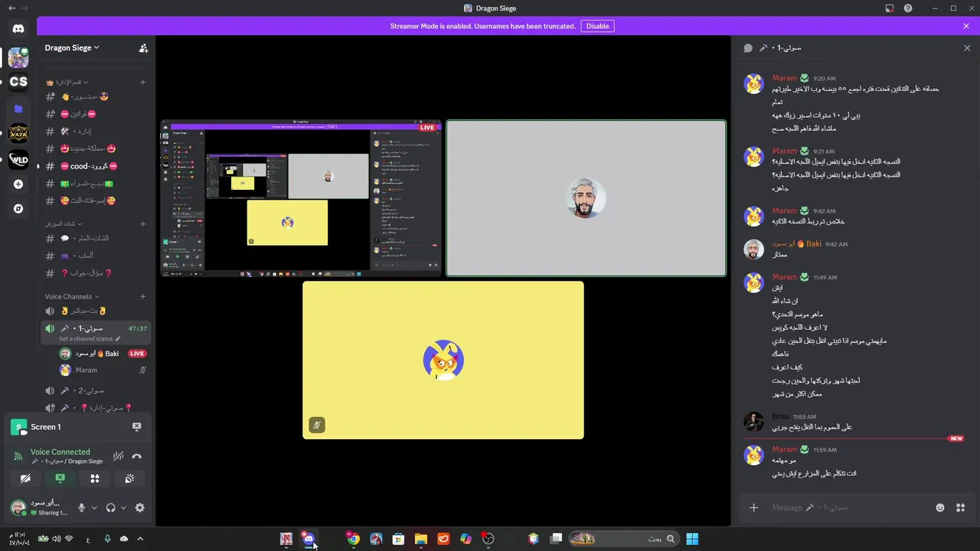Open microphone input options arrow
This screenshot has width=980, height=551.
click(94, 507)
